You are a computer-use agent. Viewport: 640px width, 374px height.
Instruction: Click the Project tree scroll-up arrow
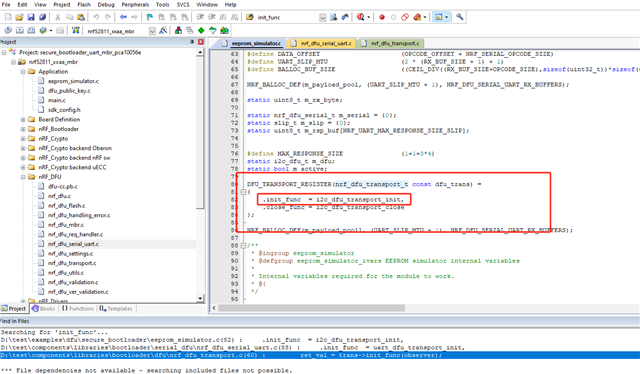pyautogui.click(x=200, y=52)
